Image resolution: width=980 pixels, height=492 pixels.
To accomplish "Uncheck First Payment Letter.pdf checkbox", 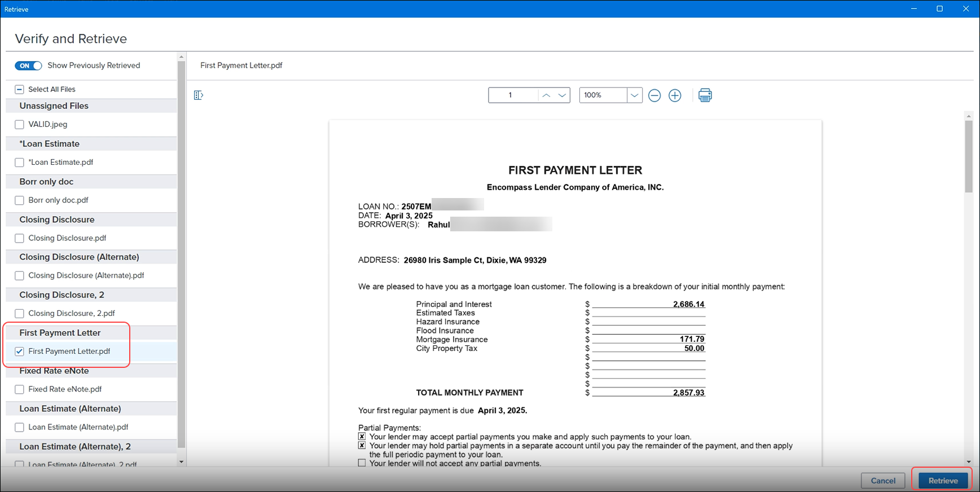I will click(x=20, y=352).
